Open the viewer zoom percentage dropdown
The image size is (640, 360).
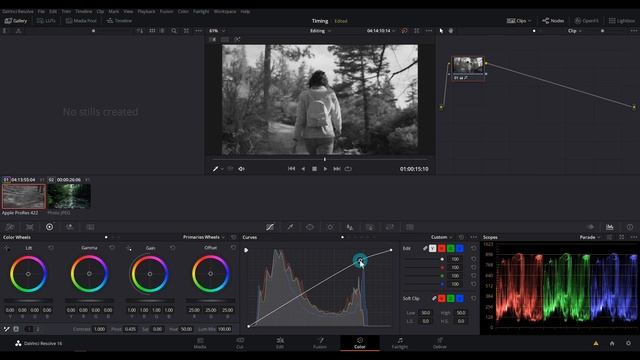point(217,31)
